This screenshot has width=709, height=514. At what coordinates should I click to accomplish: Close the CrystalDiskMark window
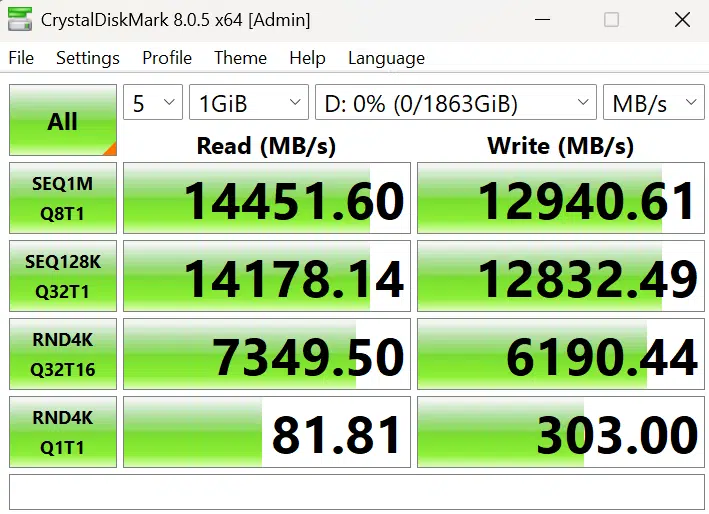[x=682, y=20]
